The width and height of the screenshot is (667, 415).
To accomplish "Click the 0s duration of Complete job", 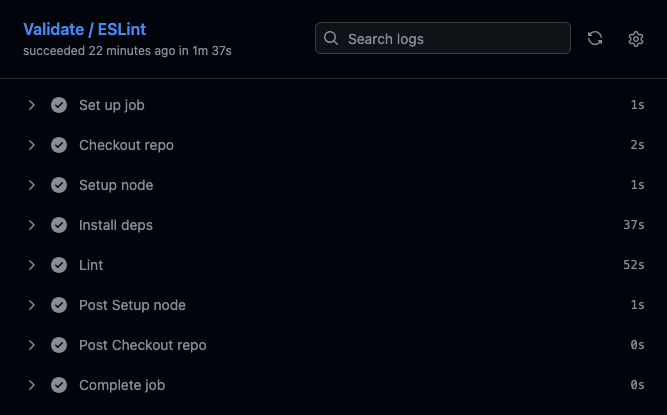I will pyautogui.click(x=637, y=385).
